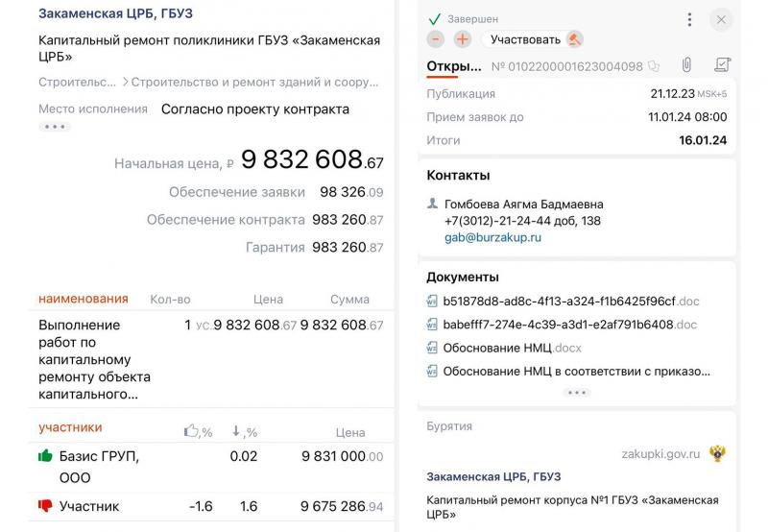The image size is (768, 532).
Task: Open the Закаменская ЦРБ, ГБУЗ customer link at top
Action: (115, 13)
